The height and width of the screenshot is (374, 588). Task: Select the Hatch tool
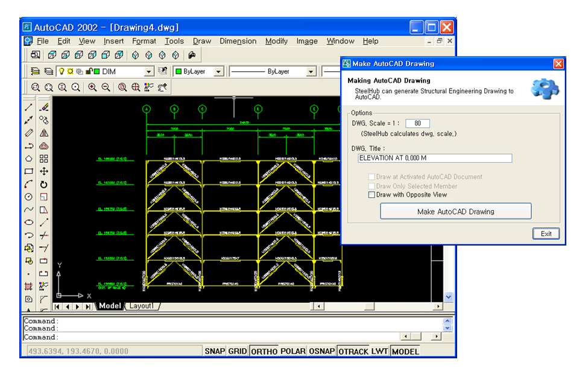click(29, 287)
